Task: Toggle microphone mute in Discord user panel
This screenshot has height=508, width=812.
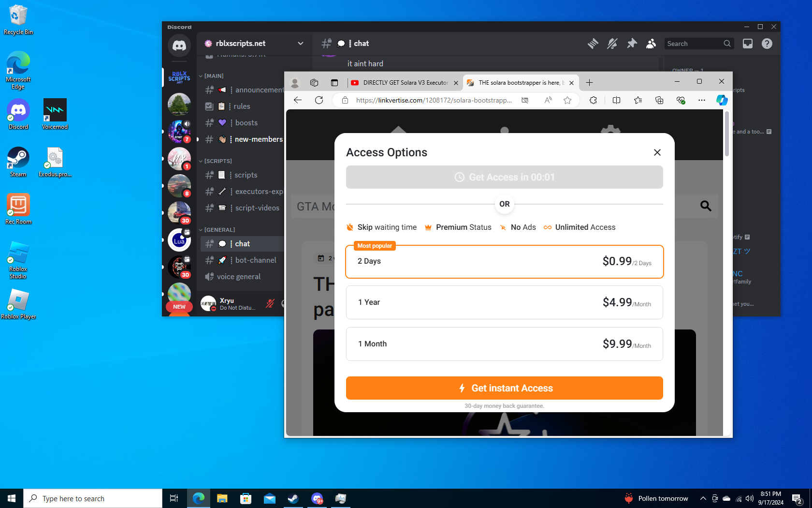Action: point(270,304)
